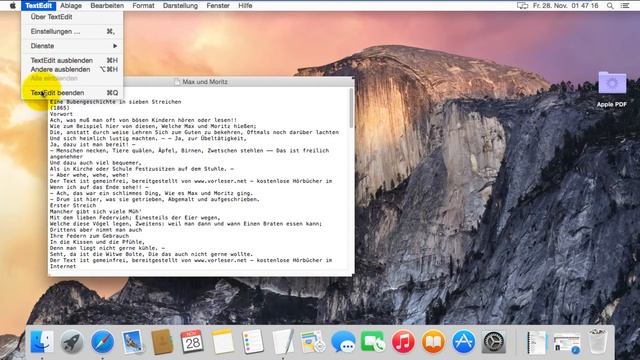Close the open TextEdit menu

38,6
